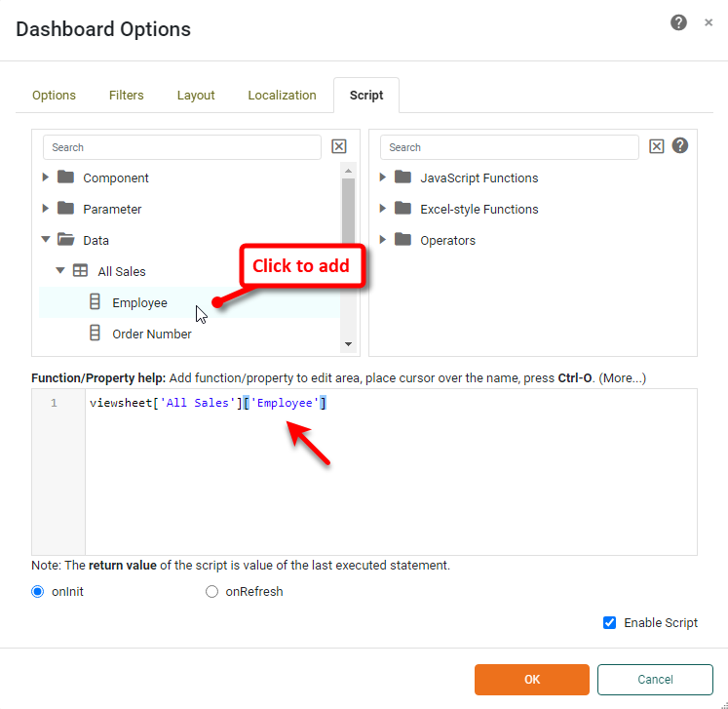Open the function panel help icon
The image size is (728, 709).
coord(680,146)
